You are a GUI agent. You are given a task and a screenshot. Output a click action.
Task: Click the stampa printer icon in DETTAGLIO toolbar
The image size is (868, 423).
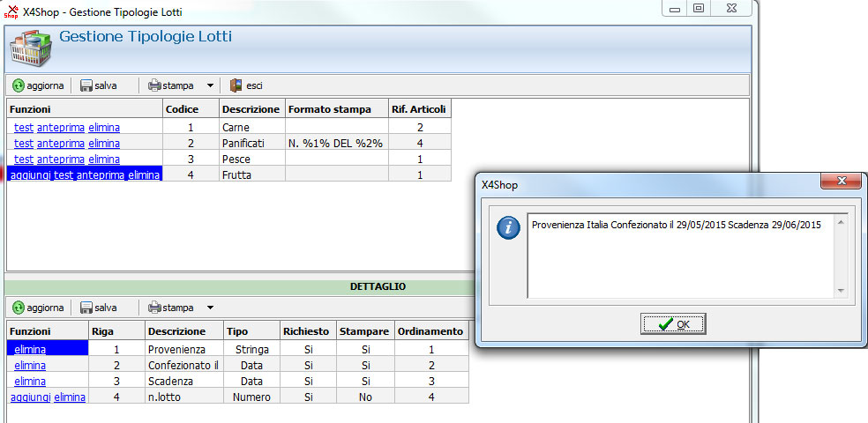coord(154,308)
